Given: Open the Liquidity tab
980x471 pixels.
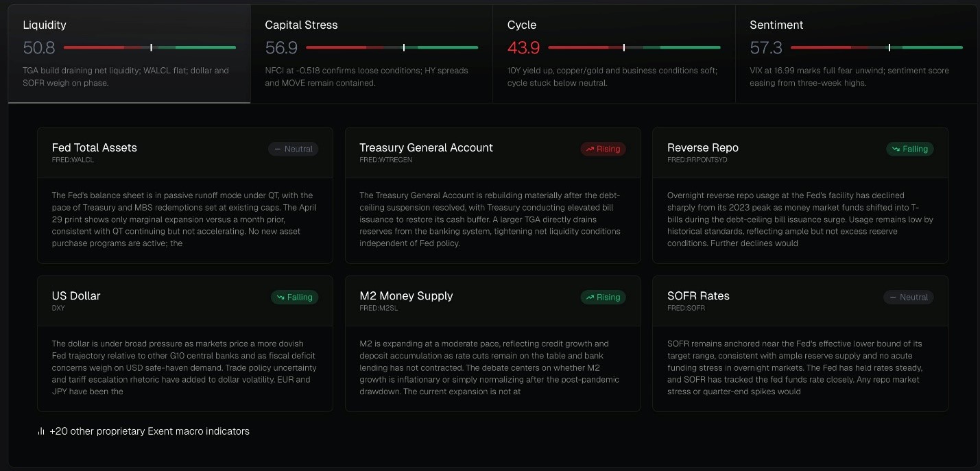Looking at the screenshot, I should coord(129,54).
